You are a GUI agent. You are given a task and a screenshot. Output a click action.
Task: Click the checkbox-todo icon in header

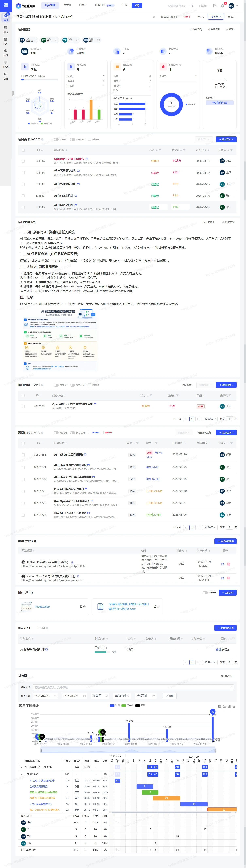pyautogui.click(x=215, y=6)
